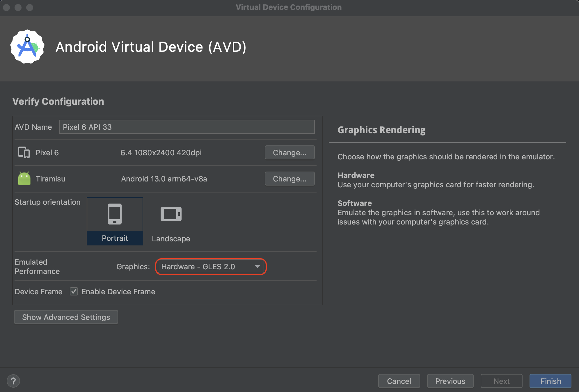Expand Show Advanced Settings
The height and width of the screenshot is (392, 579).
point(66,317)
